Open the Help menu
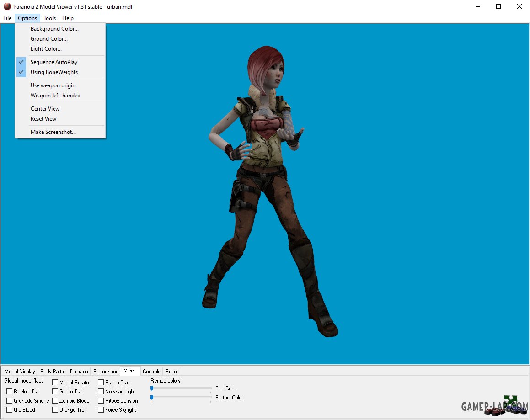 (x=68, y=18)
